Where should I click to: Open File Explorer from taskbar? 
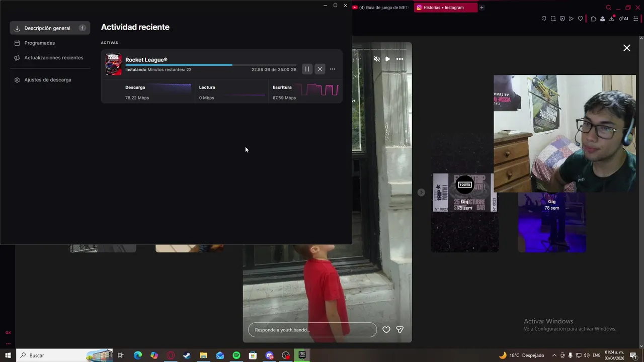(203, 355)
